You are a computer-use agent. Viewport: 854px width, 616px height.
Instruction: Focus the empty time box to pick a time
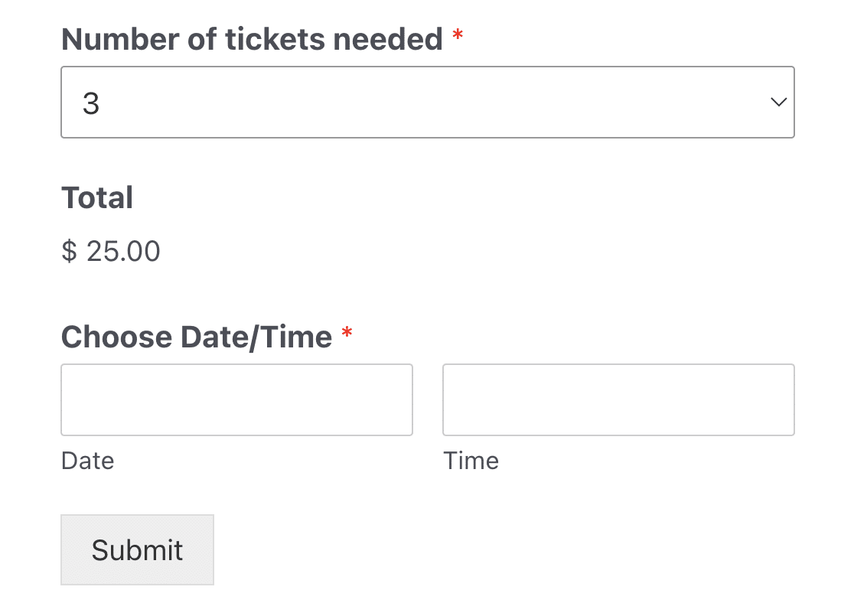tap(618, 399)
